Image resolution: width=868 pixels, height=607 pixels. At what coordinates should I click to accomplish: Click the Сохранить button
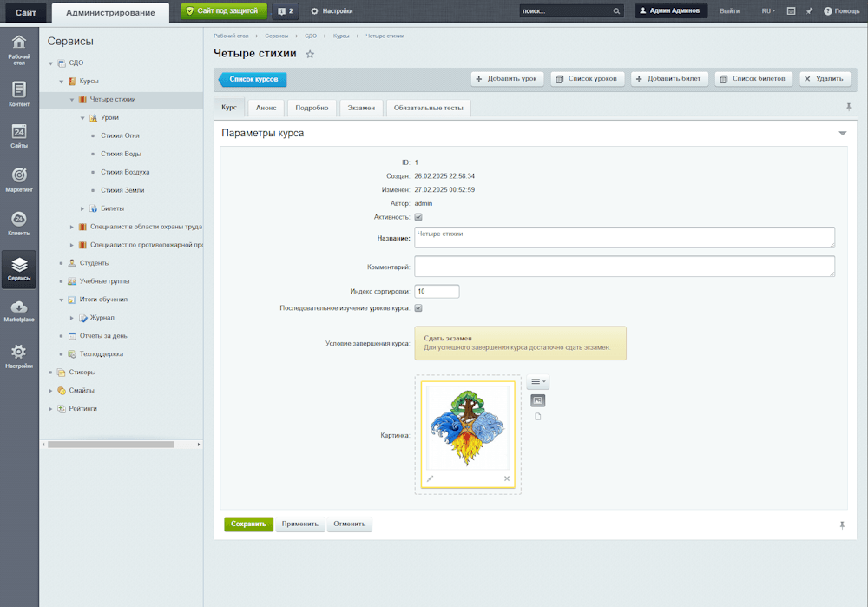coord(248,524)
